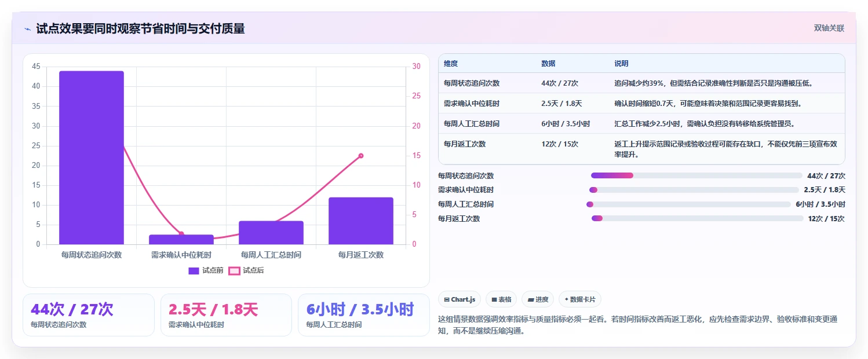Click the 需求确认中位耗时 progress bar
The image size is (868, 359).
(694, 190)
